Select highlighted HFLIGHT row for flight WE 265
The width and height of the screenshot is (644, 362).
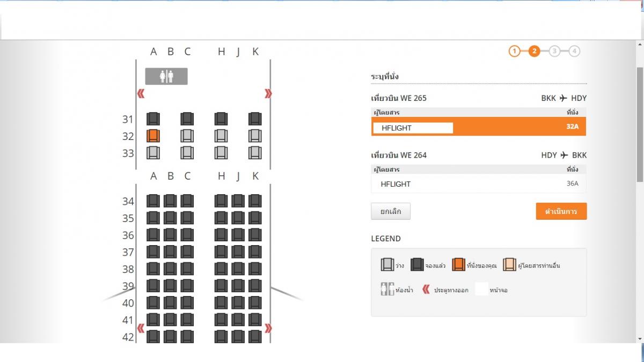coord(479,127)
